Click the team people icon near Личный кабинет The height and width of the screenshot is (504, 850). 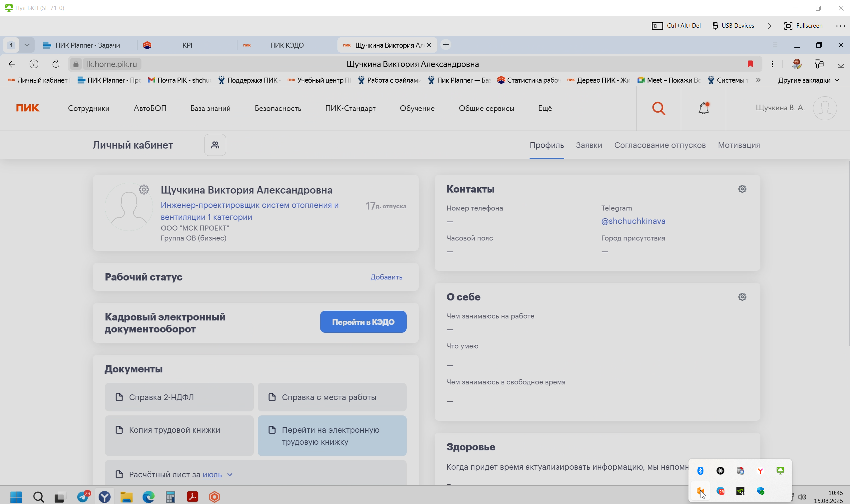(215, 145)
